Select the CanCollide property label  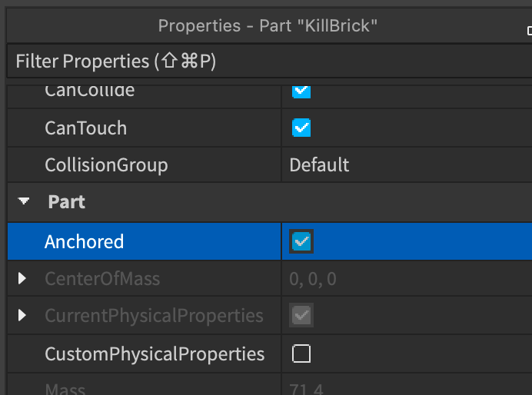pos(90,91)
